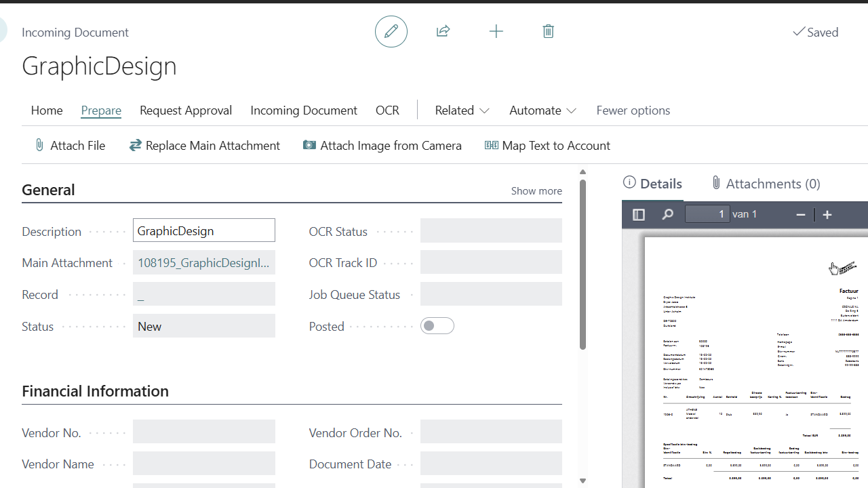Toggle the PDF viewer sidebar icon

(x=639, y=215)
